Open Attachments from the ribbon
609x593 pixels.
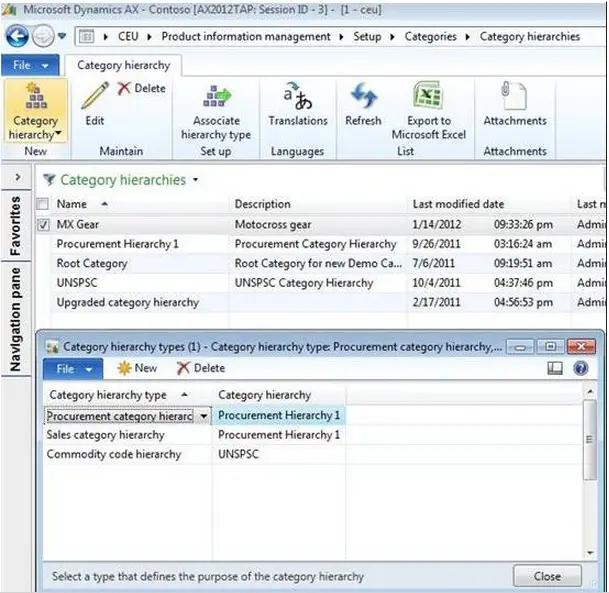click(x=515, y=104)
